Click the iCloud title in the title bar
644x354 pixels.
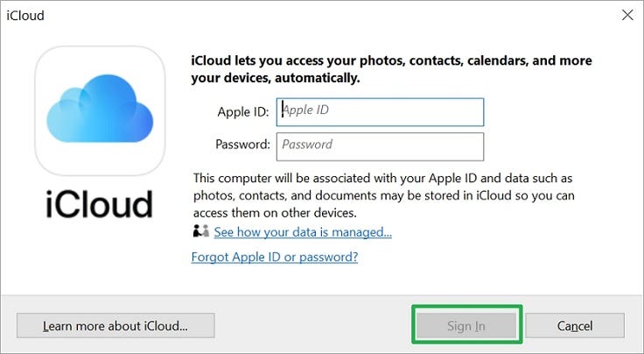[x=24, y=16]
